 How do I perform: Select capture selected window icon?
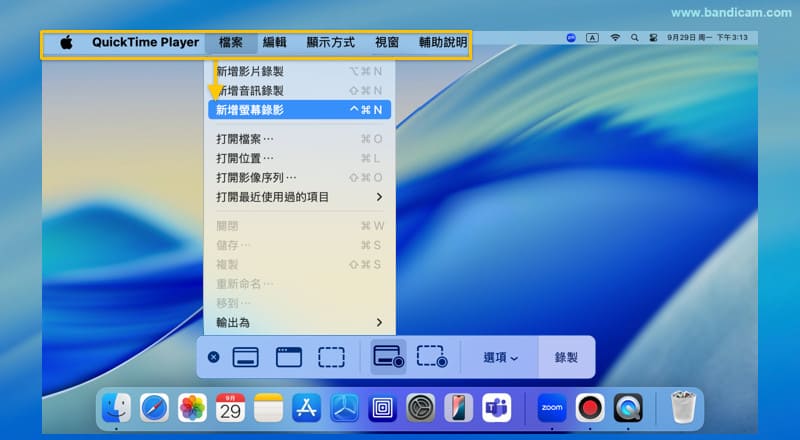(x=289, y=357)
